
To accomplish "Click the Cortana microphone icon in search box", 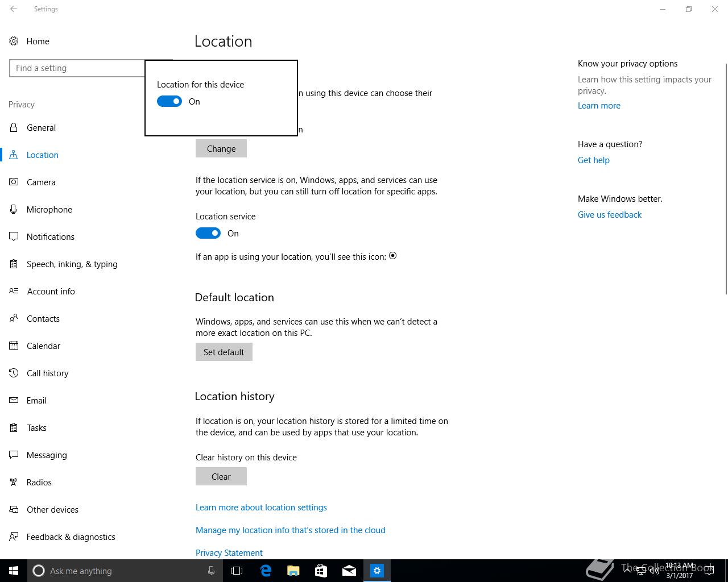I will click(211, 571).
